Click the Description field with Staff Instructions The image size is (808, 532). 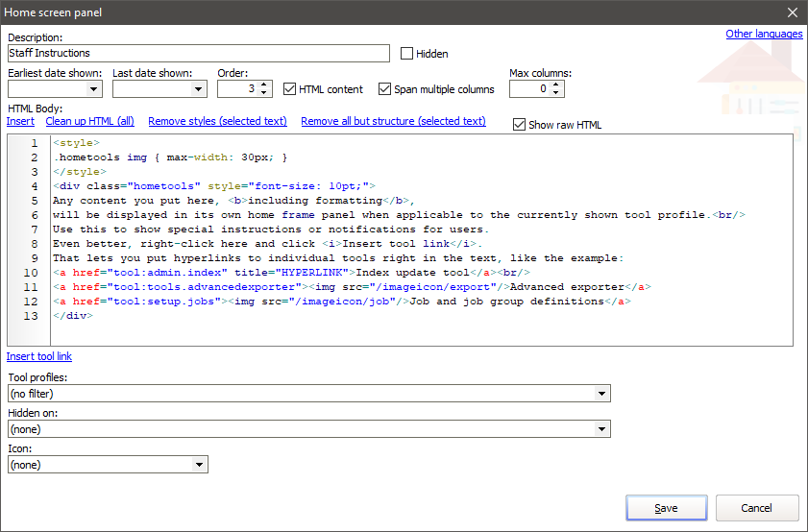[198, 54]
